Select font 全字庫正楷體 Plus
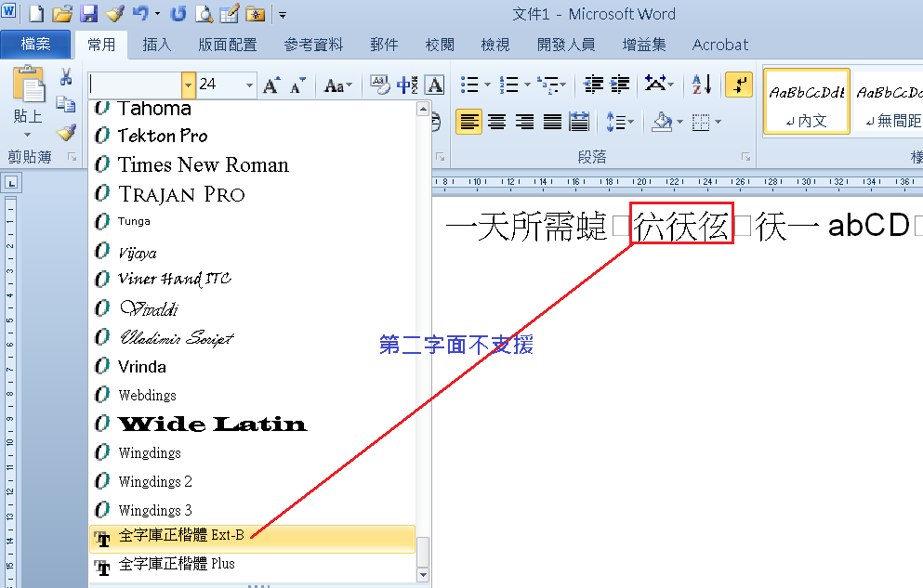Viewport: 923px width, 588px height. click(x=252, y=565)
